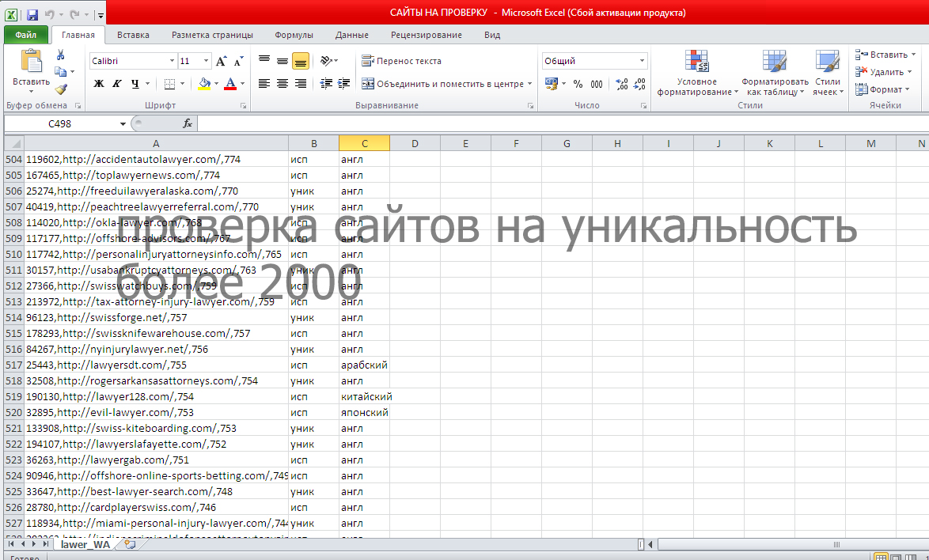Toggle bottom vertical alignment button
The image size is (929, 560).
pyautogui.click(x=301, y=61)
